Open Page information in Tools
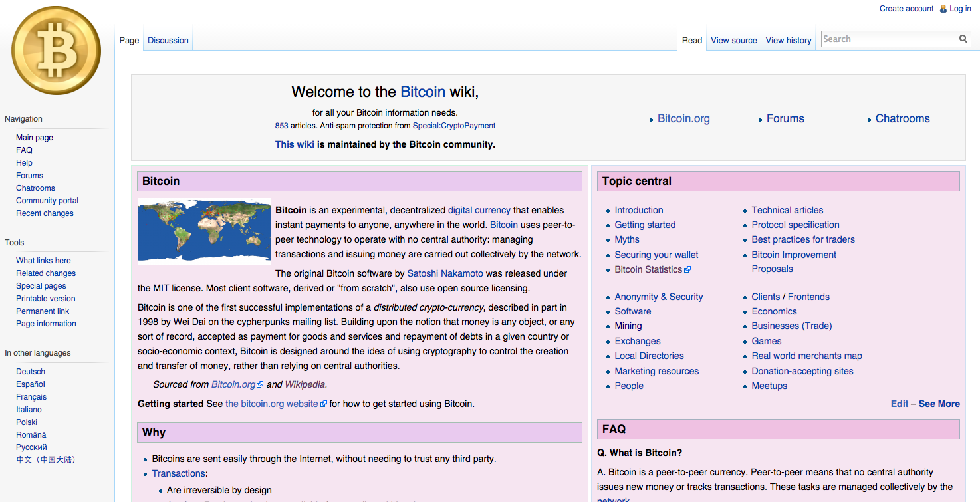The height and width of the screenshot is (502, 980). tap(46, 324)
